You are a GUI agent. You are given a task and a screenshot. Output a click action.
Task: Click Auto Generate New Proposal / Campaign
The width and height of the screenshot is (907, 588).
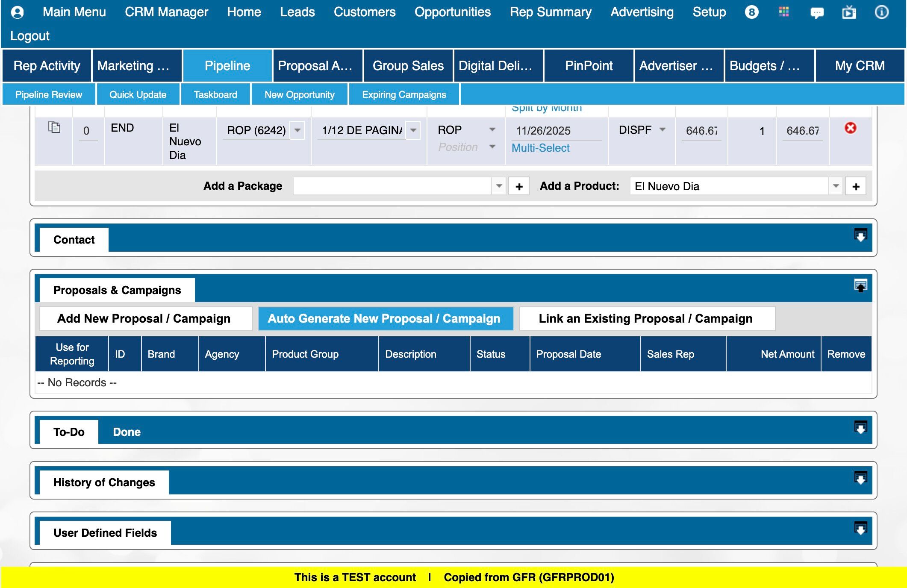click(384, 319)
